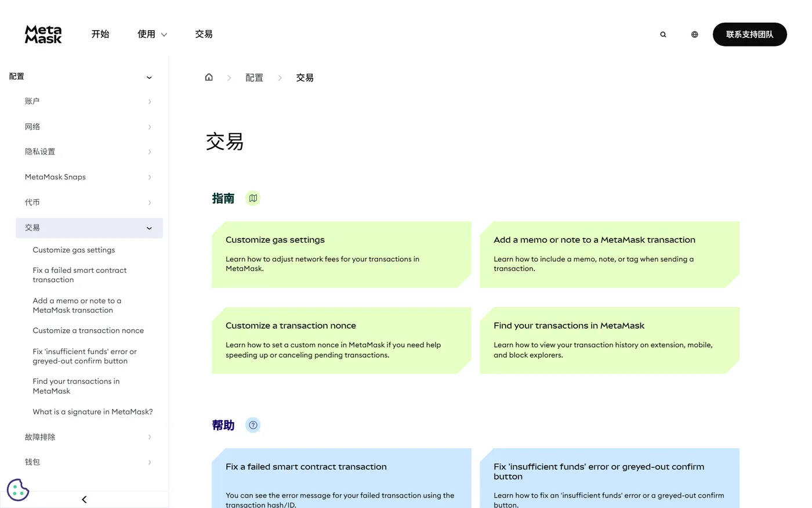Click the map icon beside 指南

point(253,199)
